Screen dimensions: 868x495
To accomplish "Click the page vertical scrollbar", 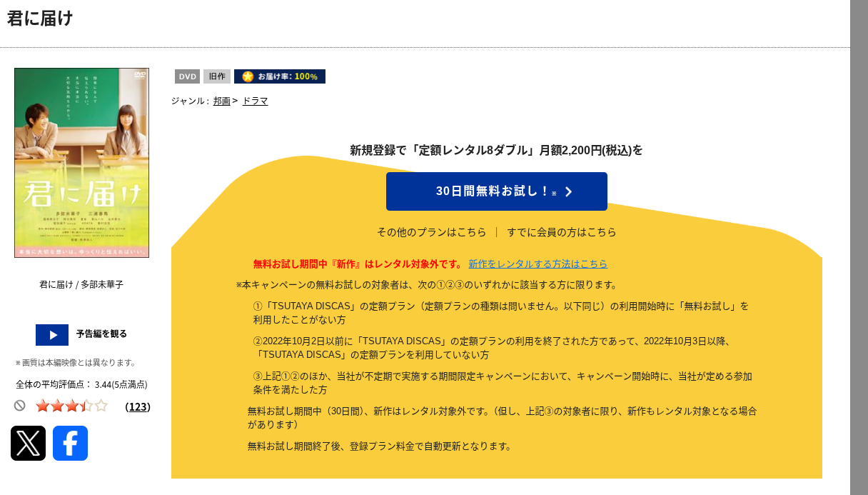I will click(x=859, y=247).
